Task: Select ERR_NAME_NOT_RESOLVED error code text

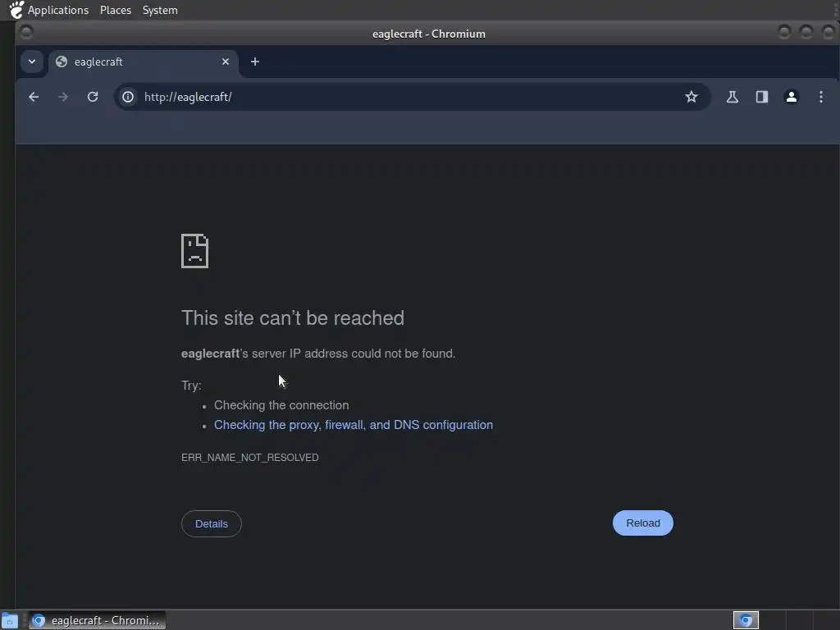Action: [x=250, y=458]
